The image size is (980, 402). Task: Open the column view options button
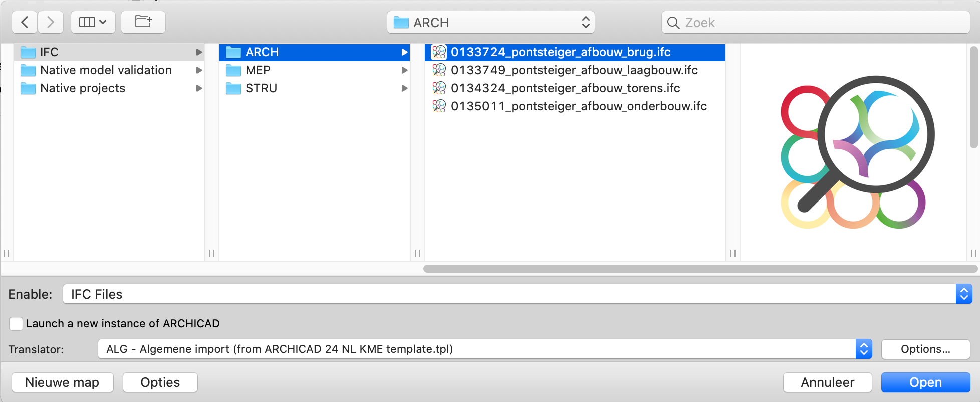(x=93, y=22)
